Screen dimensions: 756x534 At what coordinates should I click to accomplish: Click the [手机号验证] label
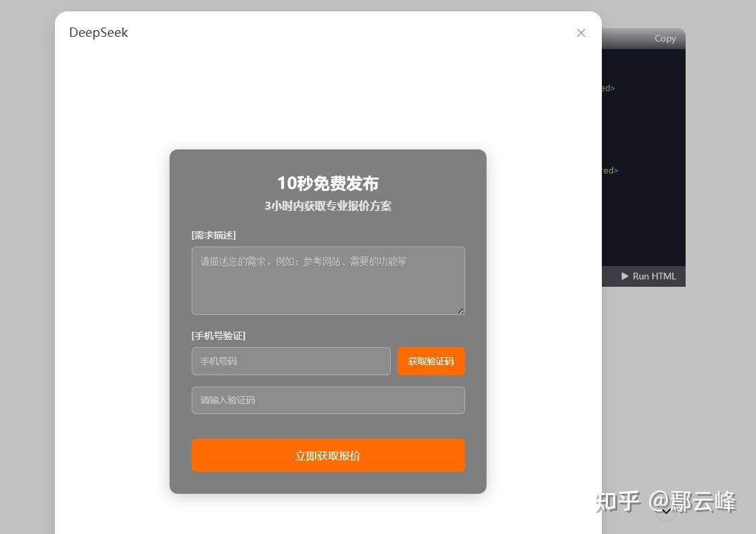[218, 336]
